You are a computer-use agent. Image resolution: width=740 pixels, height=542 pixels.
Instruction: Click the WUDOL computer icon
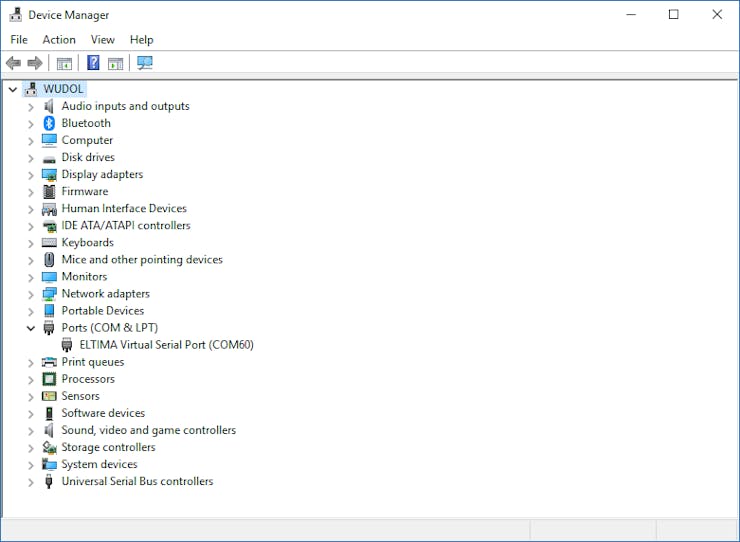(x=31, y=89)
